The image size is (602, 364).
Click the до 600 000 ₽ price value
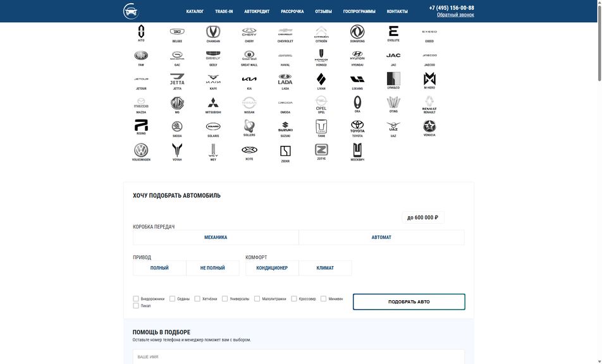pyautogui.click(x=422, y=217)
